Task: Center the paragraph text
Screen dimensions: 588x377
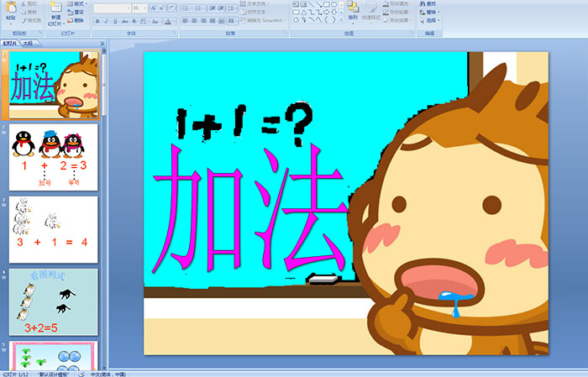Action: 194,21
